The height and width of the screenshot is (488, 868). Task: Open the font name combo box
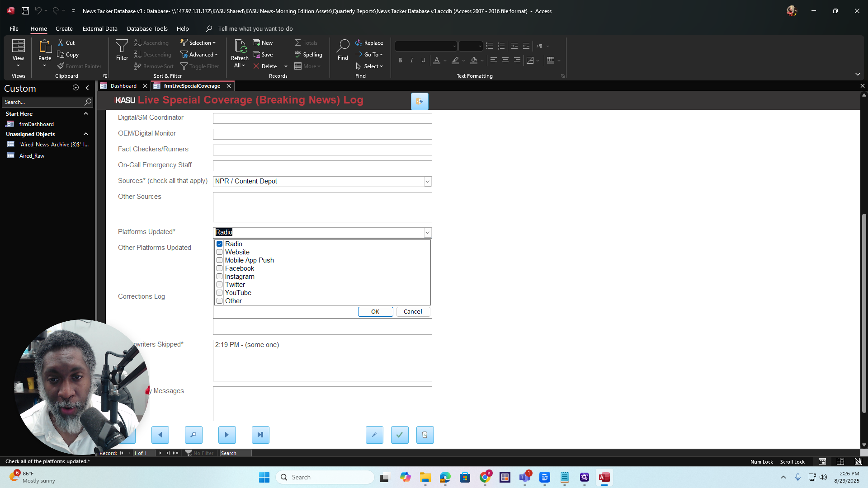coord(426,46)
